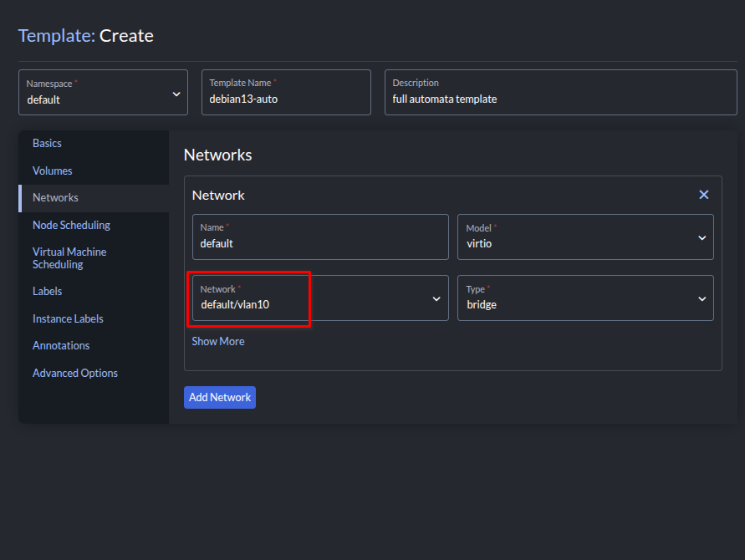This screenshot has width=745, height=560.
Task: Click the Template: breadcrumb link
Action: coord(56,36)
